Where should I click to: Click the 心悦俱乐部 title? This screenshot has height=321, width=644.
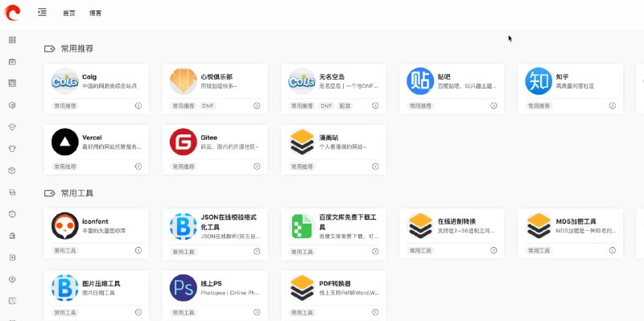pos(217,76)
